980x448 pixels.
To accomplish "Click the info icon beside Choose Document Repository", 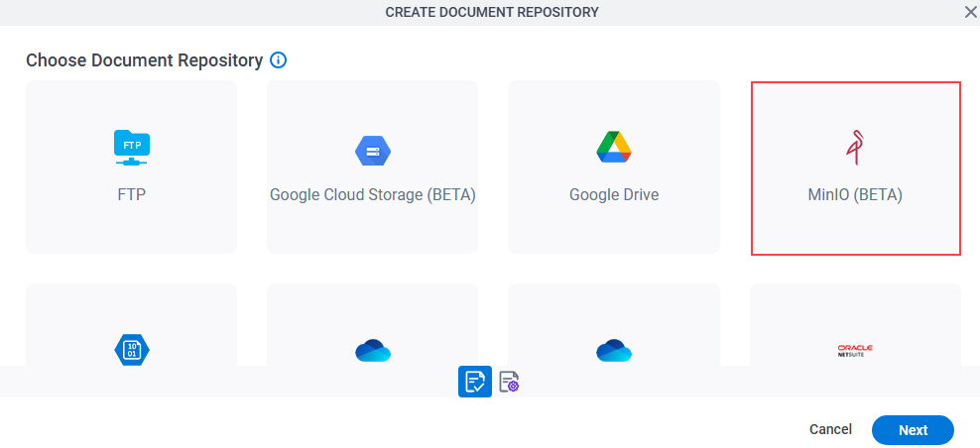I will click(x=278, y=60).
